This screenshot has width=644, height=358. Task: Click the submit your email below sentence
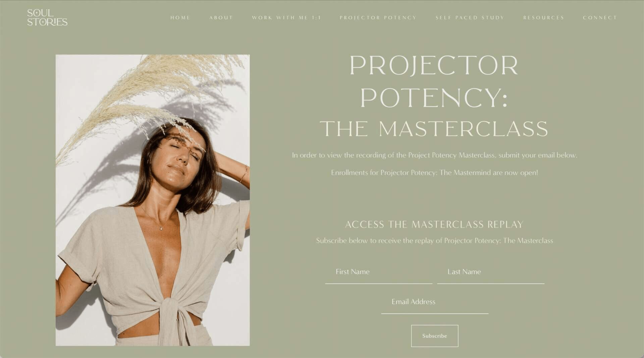point(434,155)
